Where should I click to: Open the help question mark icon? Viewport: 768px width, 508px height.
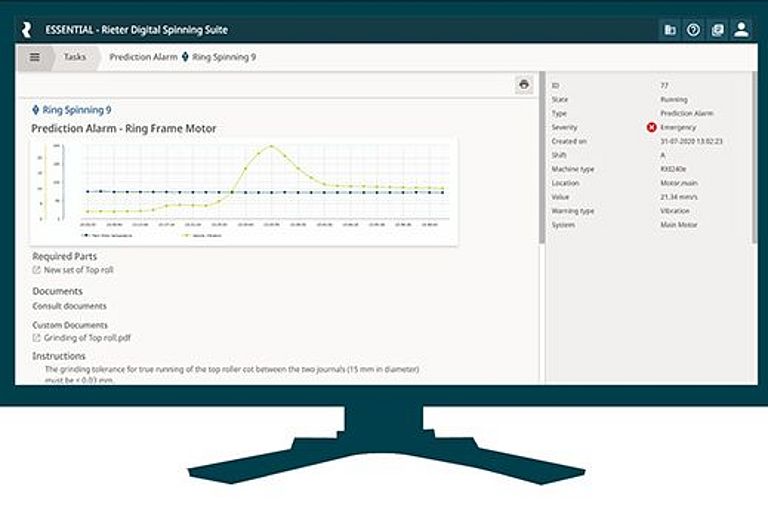pyautogui.click(x=693, y=30)
